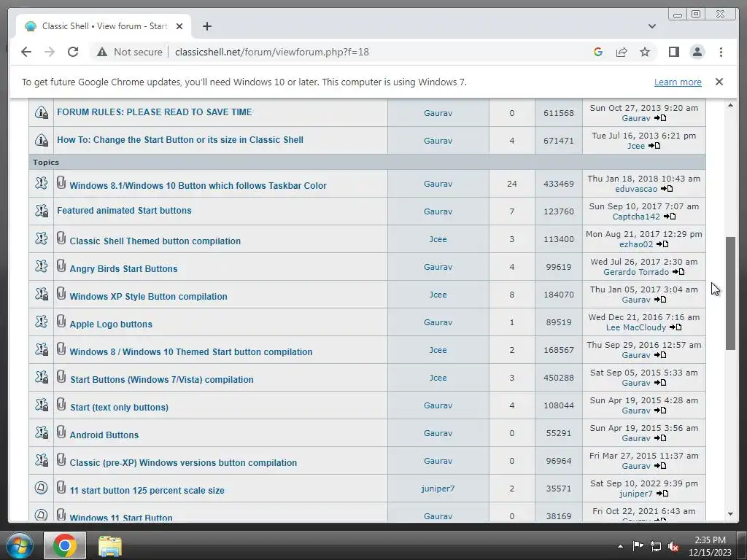Click announcement icon beside FORUM RULES topic

(42, 112)
